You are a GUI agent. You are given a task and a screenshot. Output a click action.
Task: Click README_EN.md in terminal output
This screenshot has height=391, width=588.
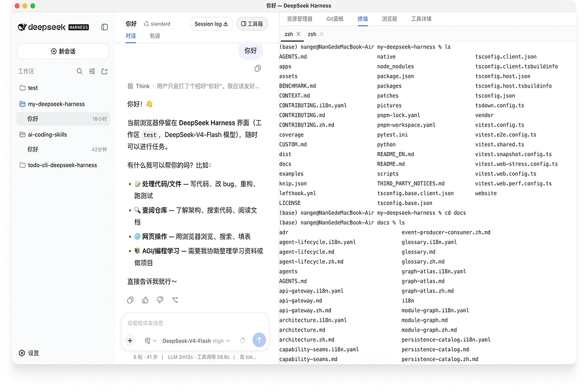[396, 154]
